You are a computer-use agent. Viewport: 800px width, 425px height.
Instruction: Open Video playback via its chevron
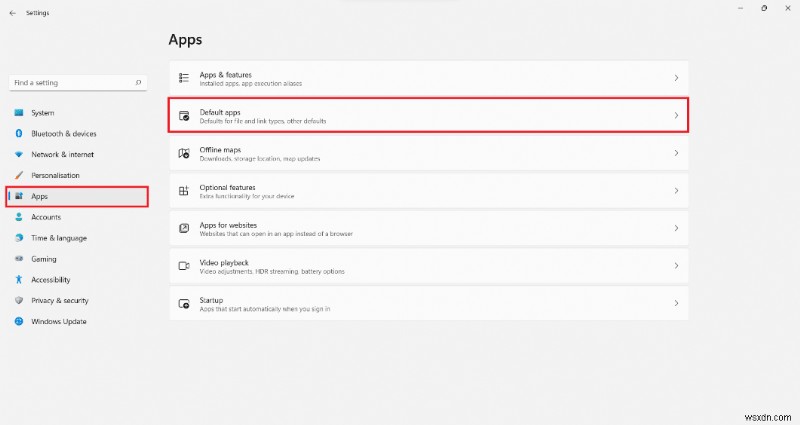click(x=676, y=266)
